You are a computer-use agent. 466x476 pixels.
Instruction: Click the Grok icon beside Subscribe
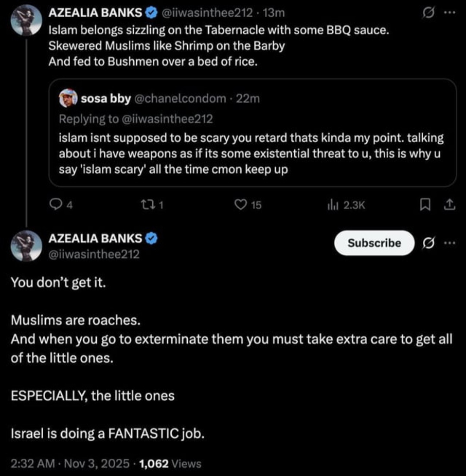coord(428,243)
